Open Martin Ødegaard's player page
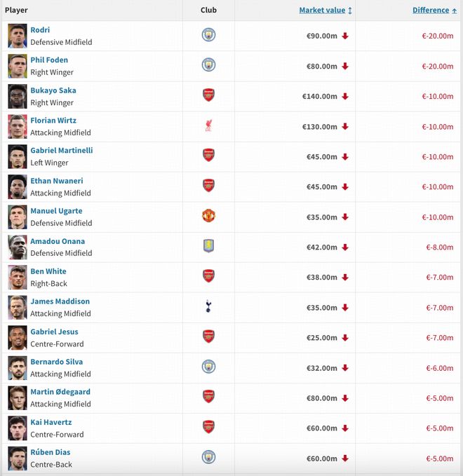Screen dimensions: 463x476 coord(60,392)
